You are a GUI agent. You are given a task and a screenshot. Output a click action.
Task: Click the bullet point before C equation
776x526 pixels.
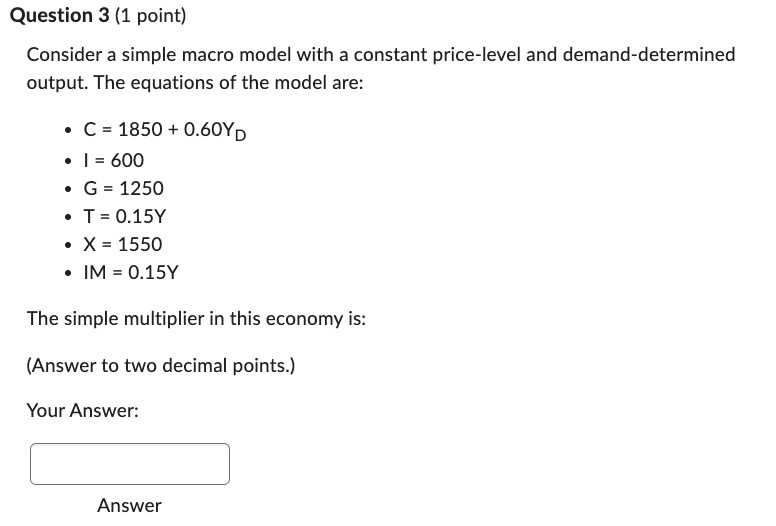(68, 130)
